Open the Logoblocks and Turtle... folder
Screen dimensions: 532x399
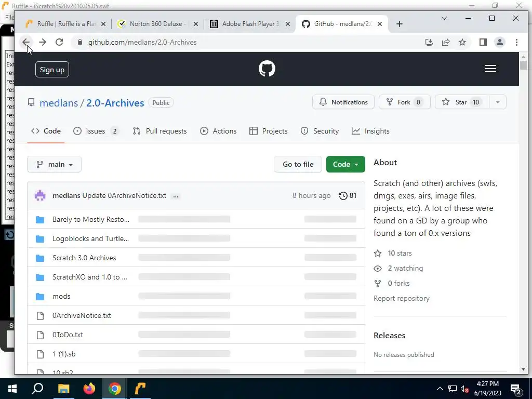[90, 238]
